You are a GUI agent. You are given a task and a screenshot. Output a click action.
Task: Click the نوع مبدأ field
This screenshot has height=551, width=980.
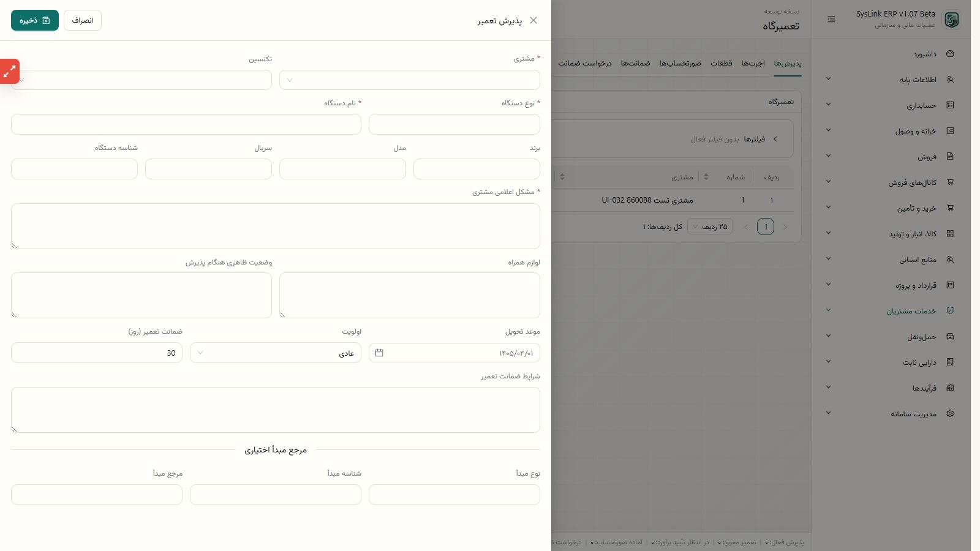[454, 495]
